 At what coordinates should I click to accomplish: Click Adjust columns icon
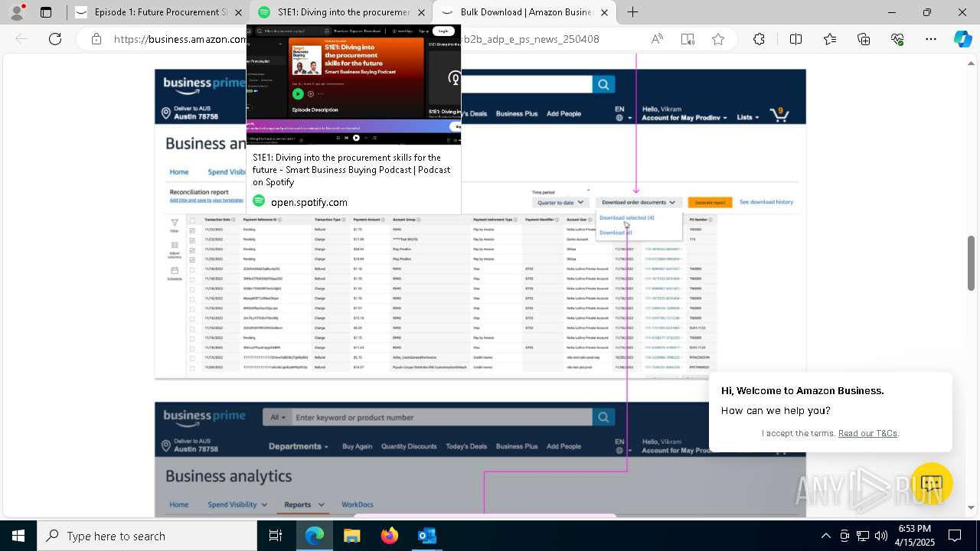175,246
